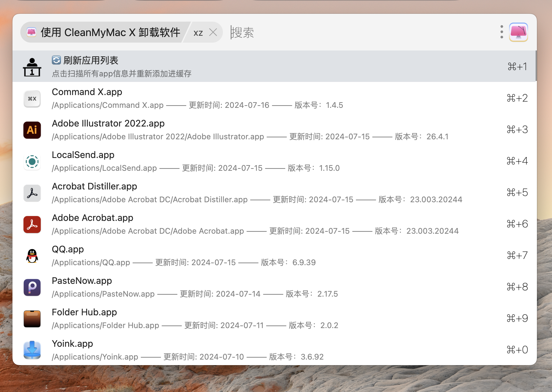Click the Adobe Illustrator Ai icon
552x392 pixels.
coord(32,130)
